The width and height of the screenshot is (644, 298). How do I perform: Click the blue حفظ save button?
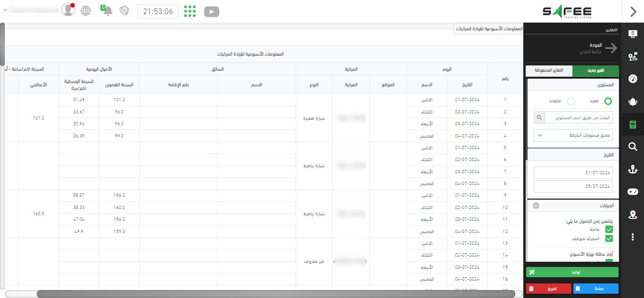click(x=595, y=289)
